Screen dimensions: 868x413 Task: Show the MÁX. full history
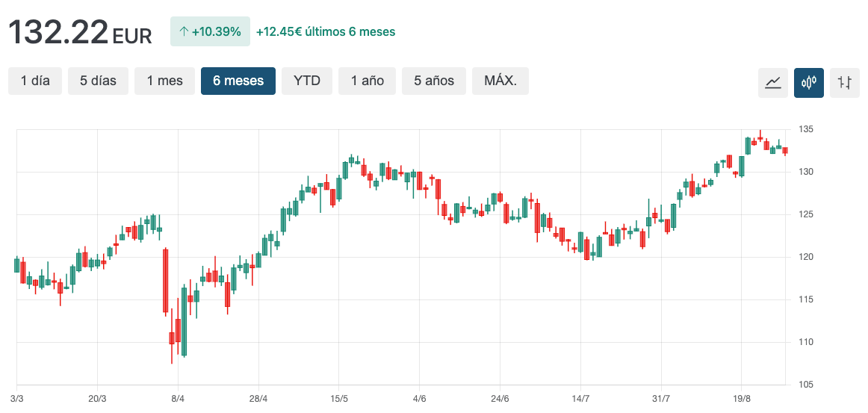[500, 81]
